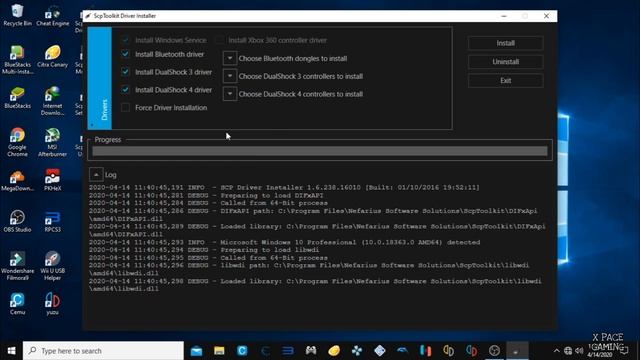Screen dimensions: 640x360
Task: Open Cheat Engine desktop shortcut
Action: [52, 16]
